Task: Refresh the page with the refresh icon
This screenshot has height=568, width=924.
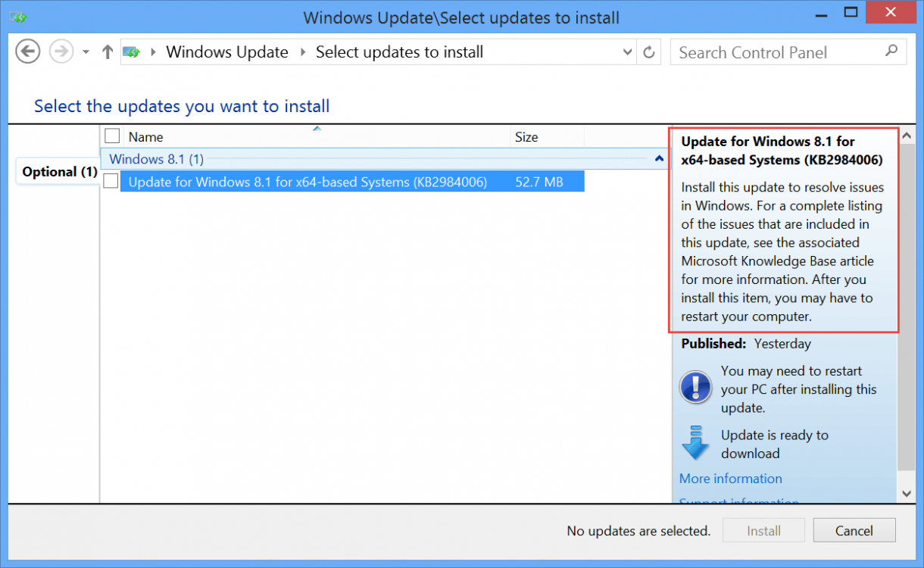Action: point(649,52)
